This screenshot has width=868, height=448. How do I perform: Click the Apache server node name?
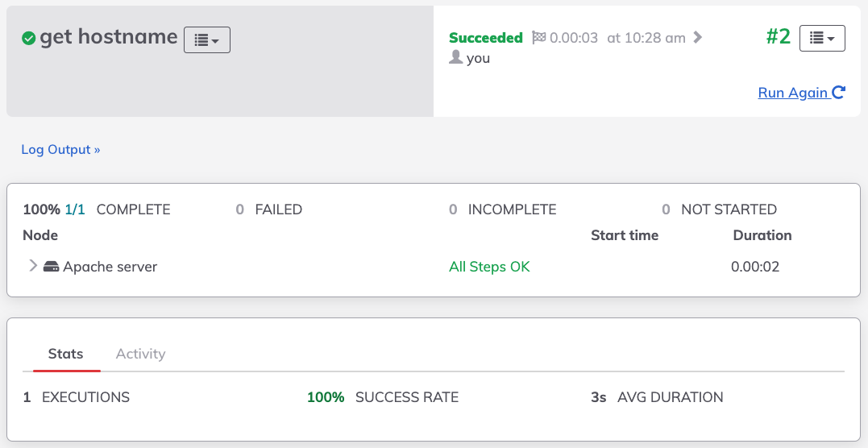coord(110,267)
